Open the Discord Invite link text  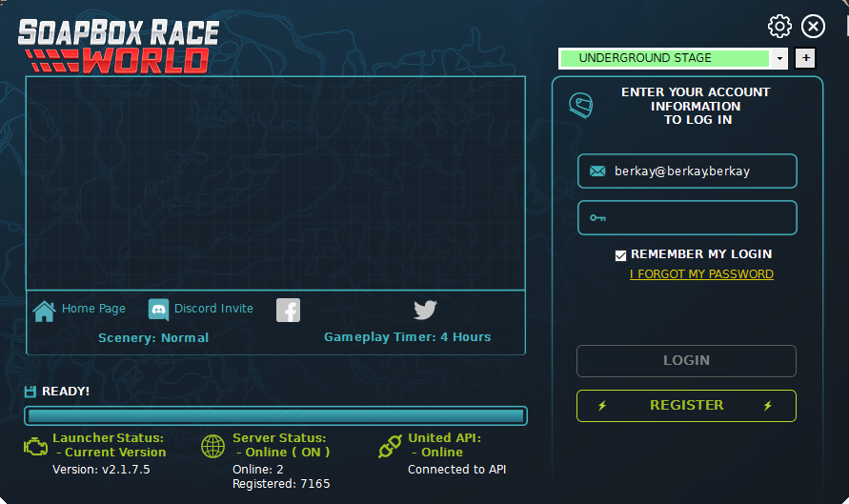click(x=213, y=308)
